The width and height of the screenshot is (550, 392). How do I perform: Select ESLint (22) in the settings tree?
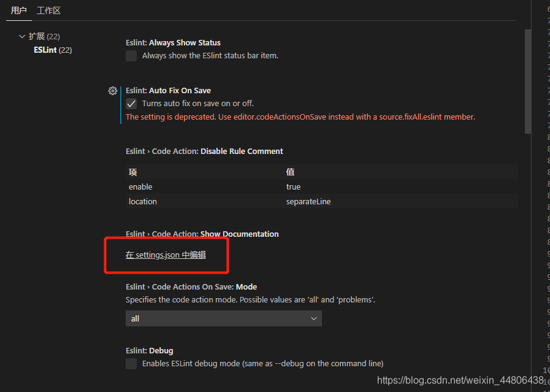pyautogui.click(x=53, y=50)
